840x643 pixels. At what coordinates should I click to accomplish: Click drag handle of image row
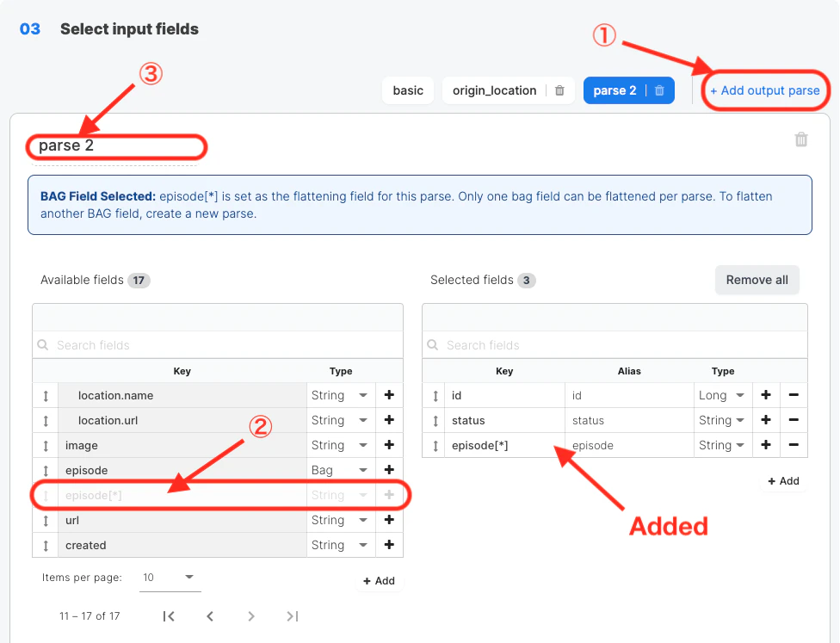click(46, 446)
